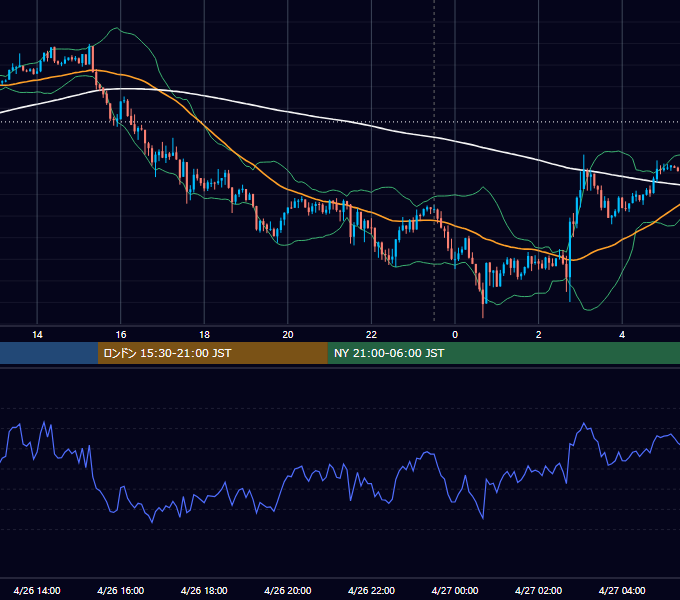Click the 4 hour label on price chart

[x=622, y=335]
